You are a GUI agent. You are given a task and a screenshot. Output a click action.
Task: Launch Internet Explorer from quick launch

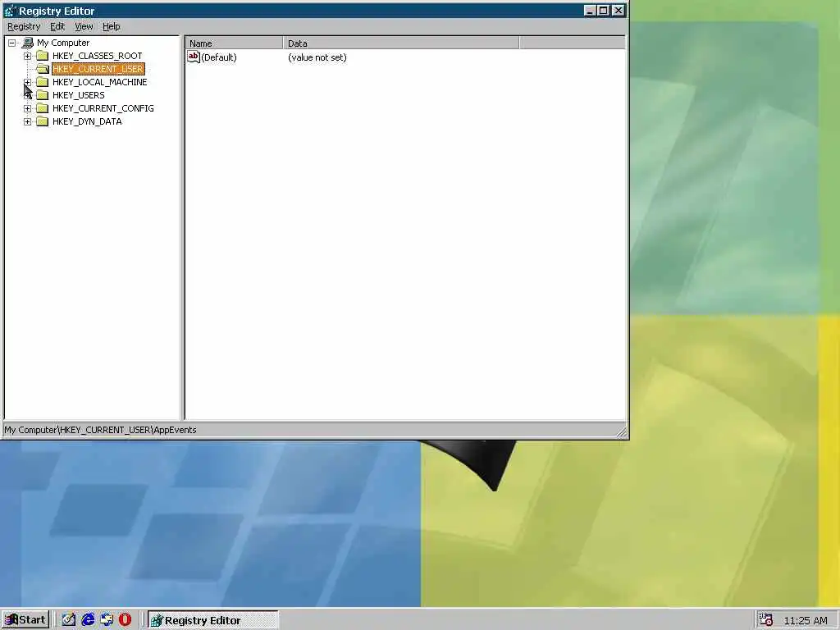point(88,620)
